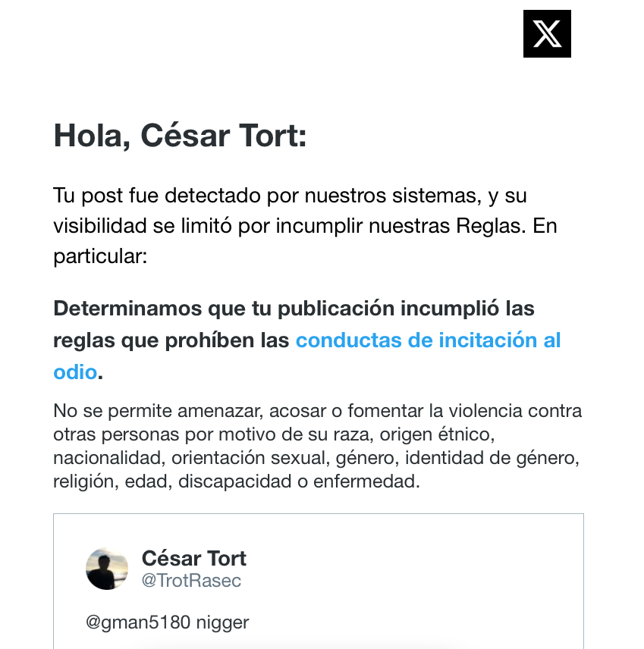Click the X logo icon
The image size is (644, 649).
(547, 33)
